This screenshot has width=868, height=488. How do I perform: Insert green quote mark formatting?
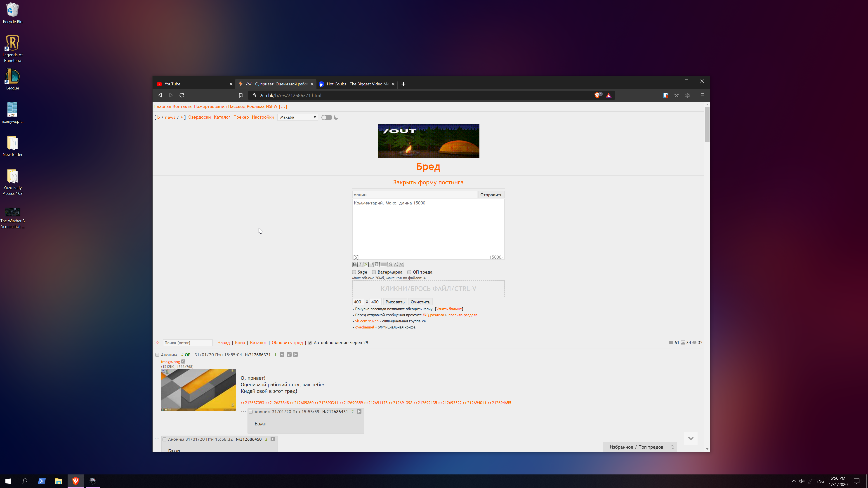click(366, 264)
